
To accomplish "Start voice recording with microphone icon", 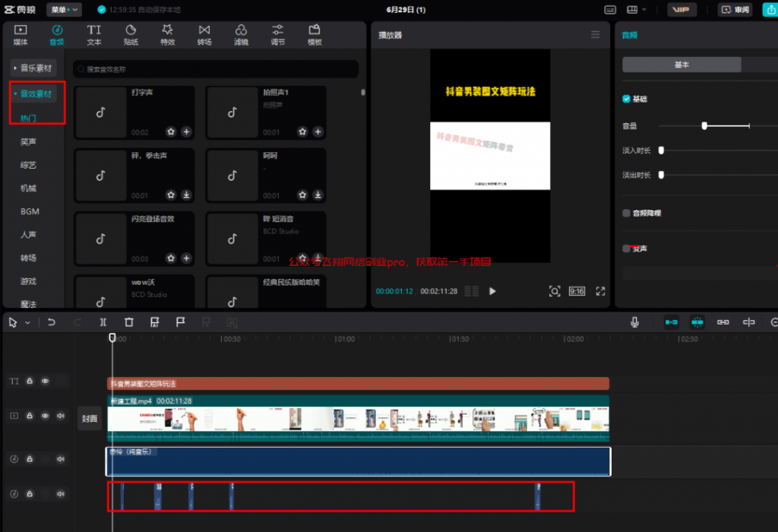I will (x=634, y=322).
